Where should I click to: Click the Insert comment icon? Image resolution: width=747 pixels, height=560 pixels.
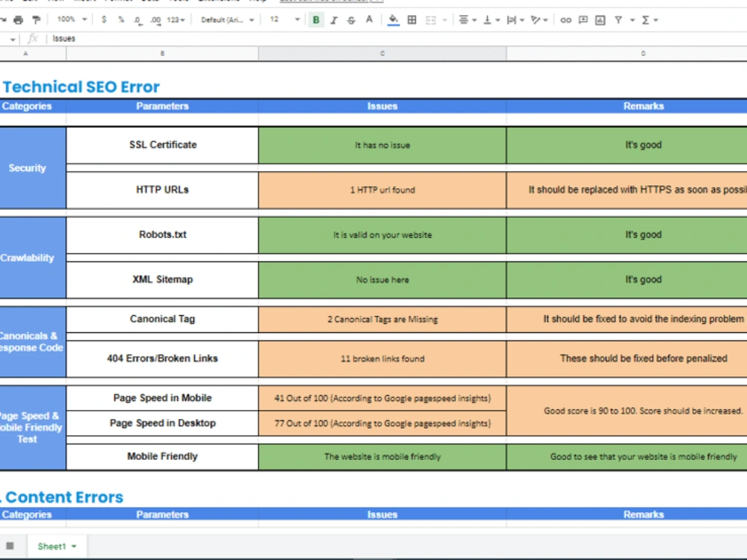point(583,20)
